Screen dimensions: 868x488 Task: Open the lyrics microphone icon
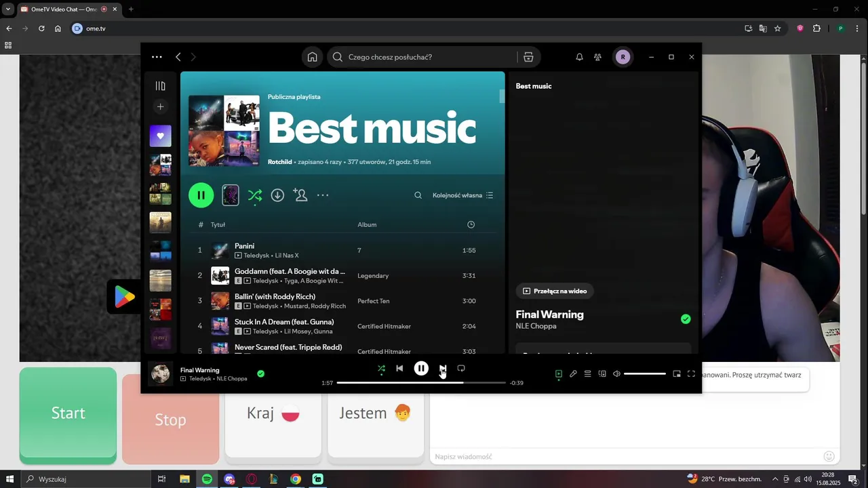point(573,373)
